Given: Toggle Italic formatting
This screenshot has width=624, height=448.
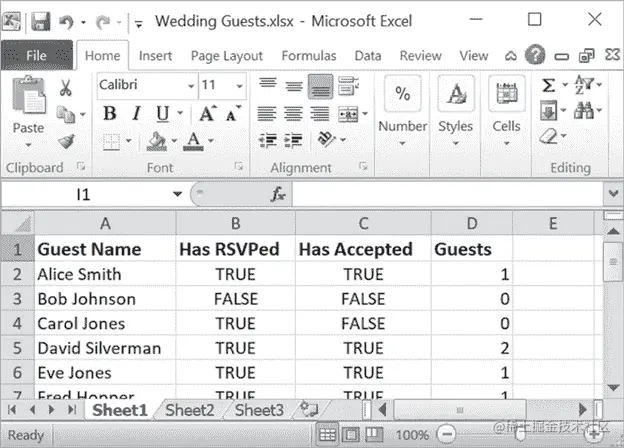Looking at the screenshot, I should (x=136, y=114).
